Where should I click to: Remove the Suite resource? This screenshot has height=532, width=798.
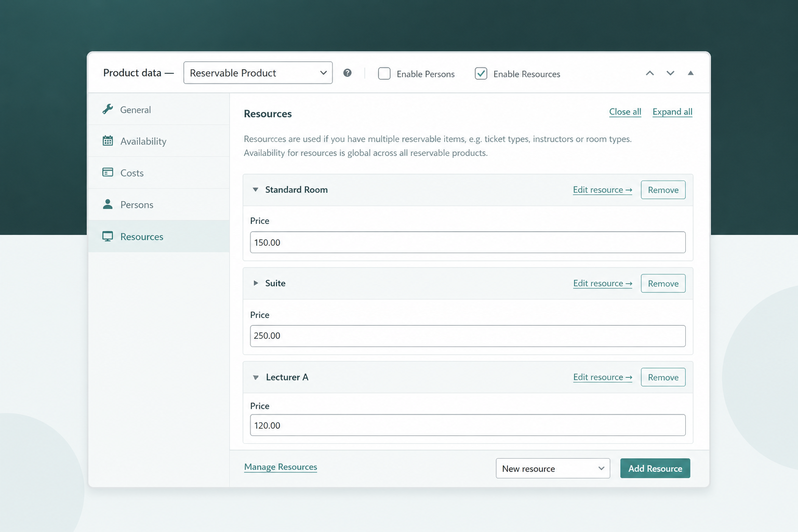663,283
